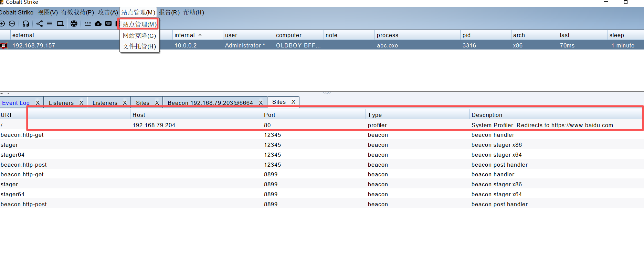Click the keyboard keystrokes icon
Screen dimensions: 644x253
point(108,23)
